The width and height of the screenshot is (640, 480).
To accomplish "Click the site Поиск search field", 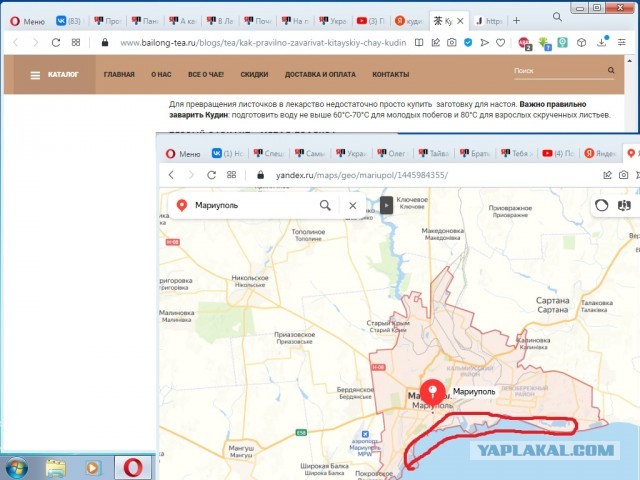I will pos(559,71).
